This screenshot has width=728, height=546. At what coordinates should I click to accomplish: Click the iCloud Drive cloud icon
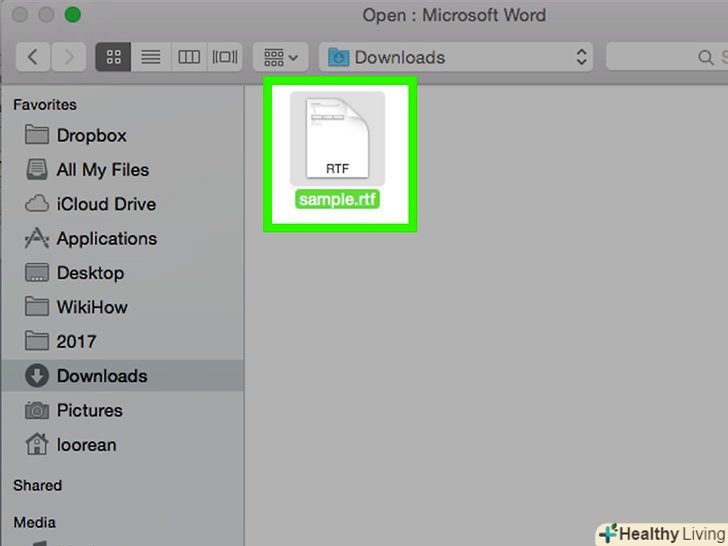coord(37,204)
